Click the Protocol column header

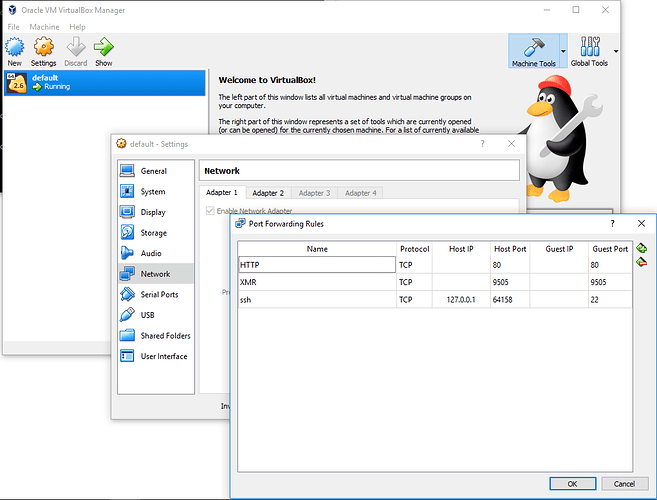coord(414,249)
